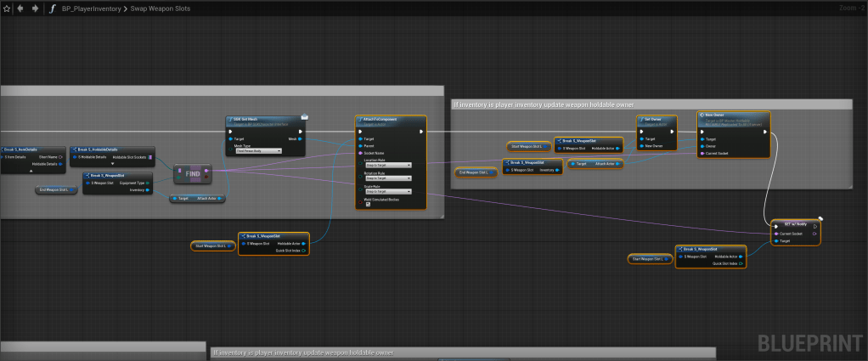Open the Location Rule dropdown
This screenshot has height=361, width=868.
[x=387, y=165]
